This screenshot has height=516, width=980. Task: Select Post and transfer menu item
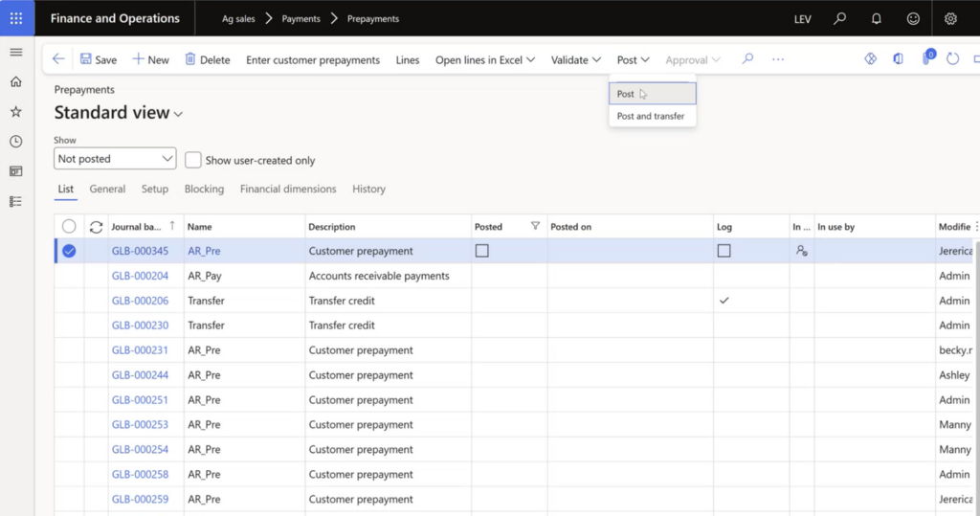pyautogui.click(x=651, y=117)
